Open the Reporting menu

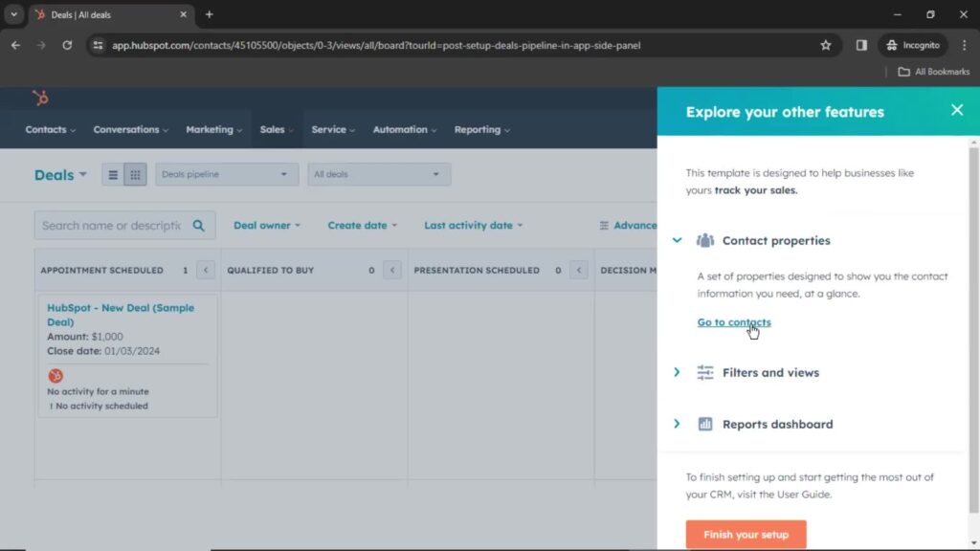tap(482, 129)
